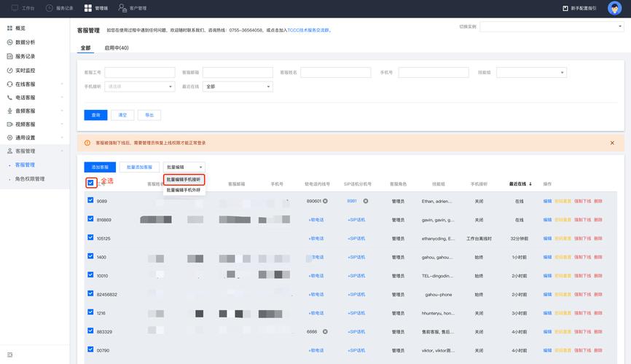Open the user avatar menu
631x364 pixels.
click(614, 8)
